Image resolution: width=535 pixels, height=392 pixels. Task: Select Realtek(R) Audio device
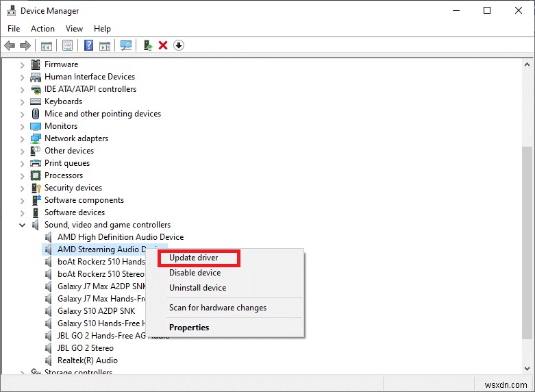pyautogui.click(x=88, y=360)
